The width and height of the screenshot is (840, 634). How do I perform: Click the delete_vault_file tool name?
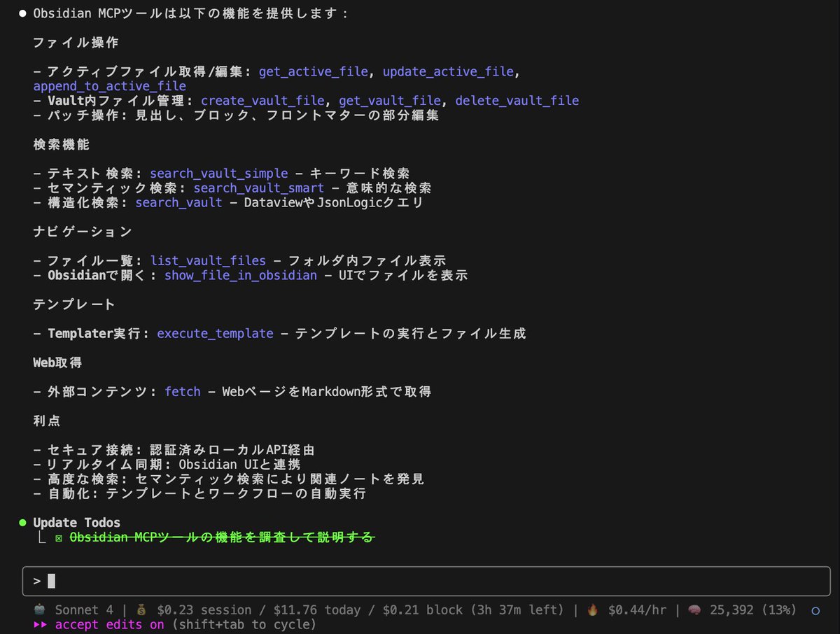point(517,101)
